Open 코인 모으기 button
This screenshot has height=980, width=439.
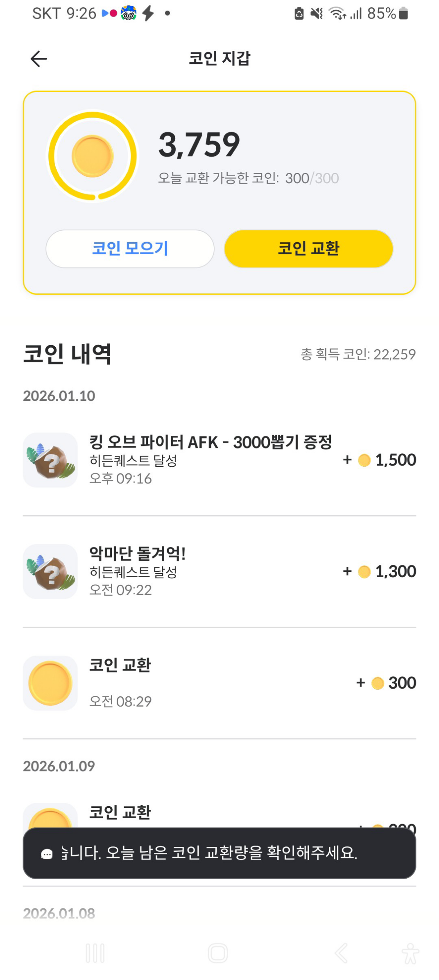point(130,248)
